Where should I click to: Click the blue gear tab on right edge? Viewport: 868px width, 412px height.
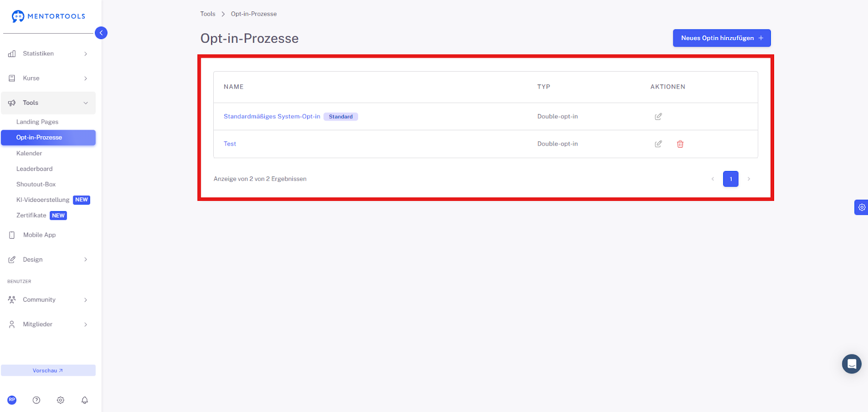pos(861,207)
